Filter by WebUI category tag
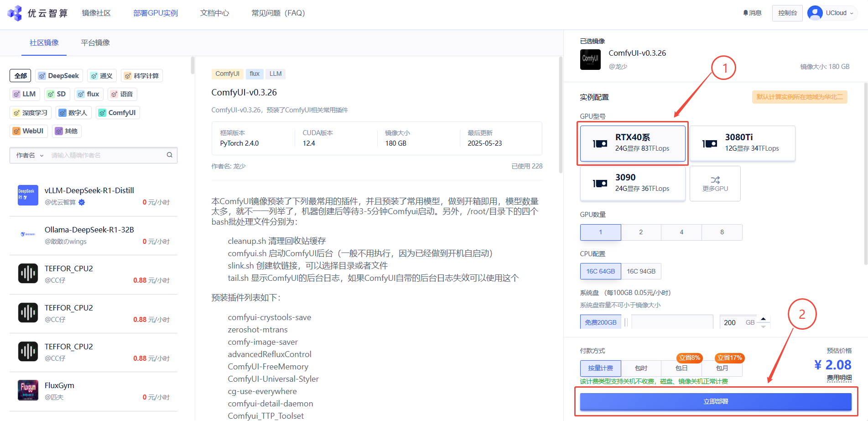Screen dimensions: 868x421 (29, 131)
